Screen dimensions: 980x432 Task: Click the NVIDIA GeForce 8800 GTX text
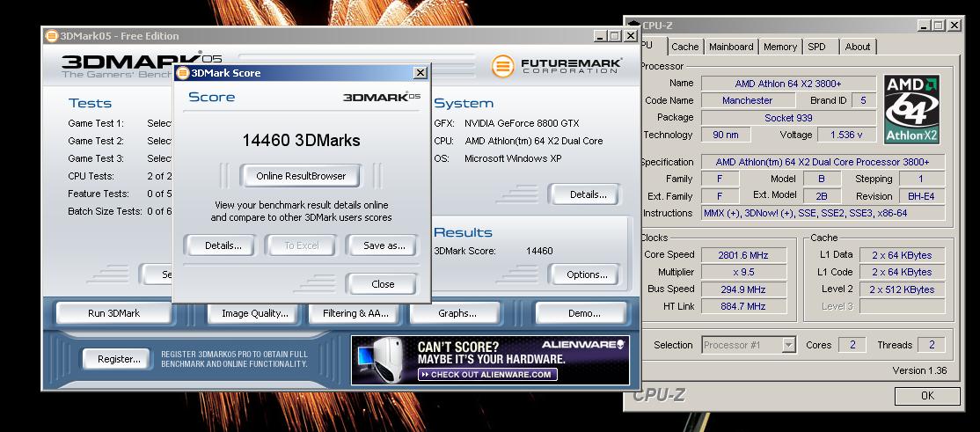coord(522,123)
